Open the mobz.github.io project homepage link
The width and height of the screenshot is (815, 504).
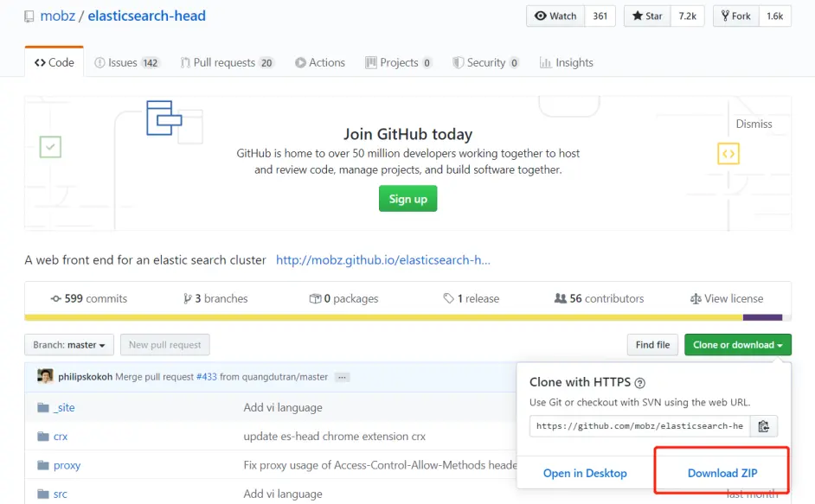point(383,260)
